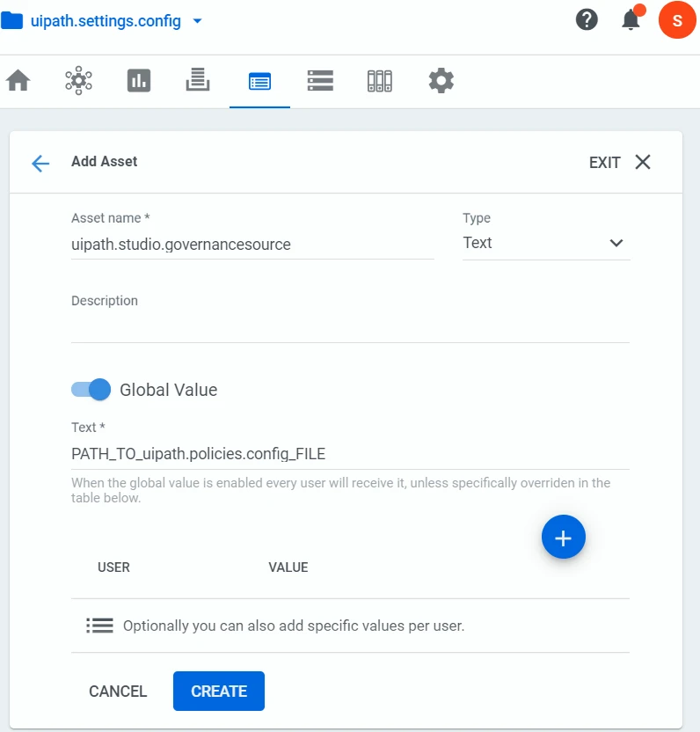Open the Storage Buckets rows icon
The height and width of the screenshot is (732, 700).
(x=320, y=80)
